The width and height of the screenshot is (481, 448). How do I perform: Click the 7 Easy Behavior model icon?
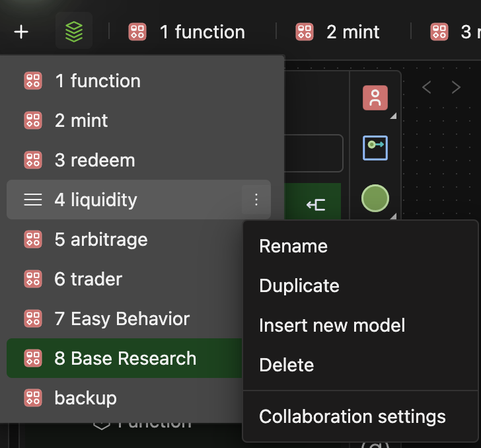32,318
